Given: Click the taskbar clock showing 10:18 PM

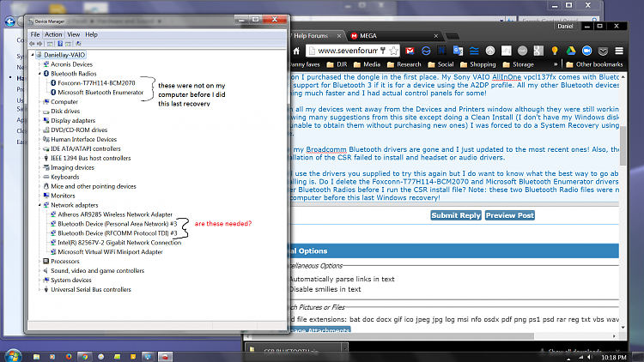Looking at the screenshot, I should (614, 358).
